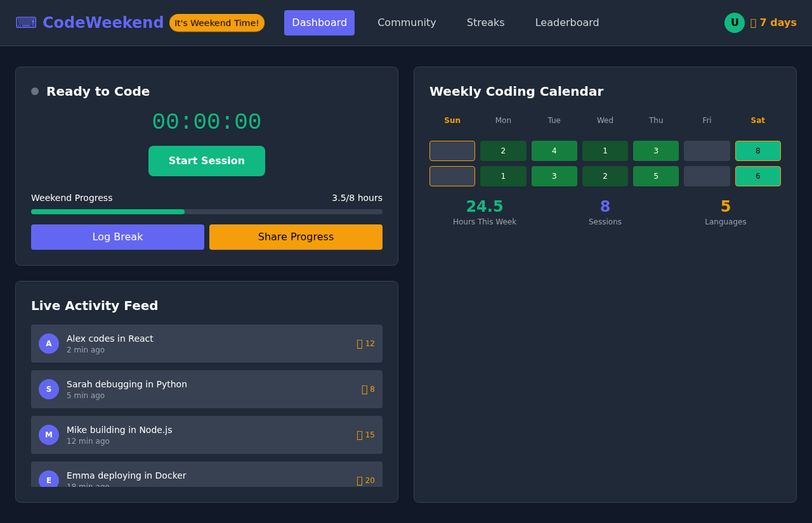Click Alex's avatar in the activity feed

point(49,344)
